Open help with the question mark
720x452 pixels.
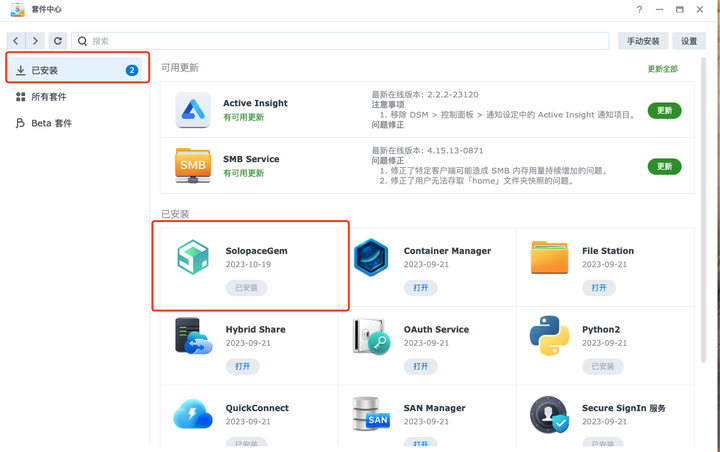coord(639,9)
